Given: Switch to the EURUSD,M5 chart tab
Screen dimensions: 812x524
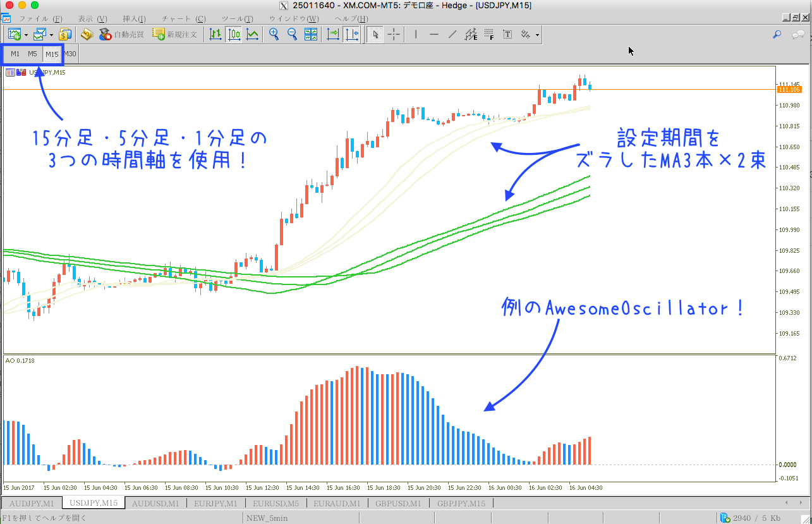Looking at the screenshot, I should [276, 503].
